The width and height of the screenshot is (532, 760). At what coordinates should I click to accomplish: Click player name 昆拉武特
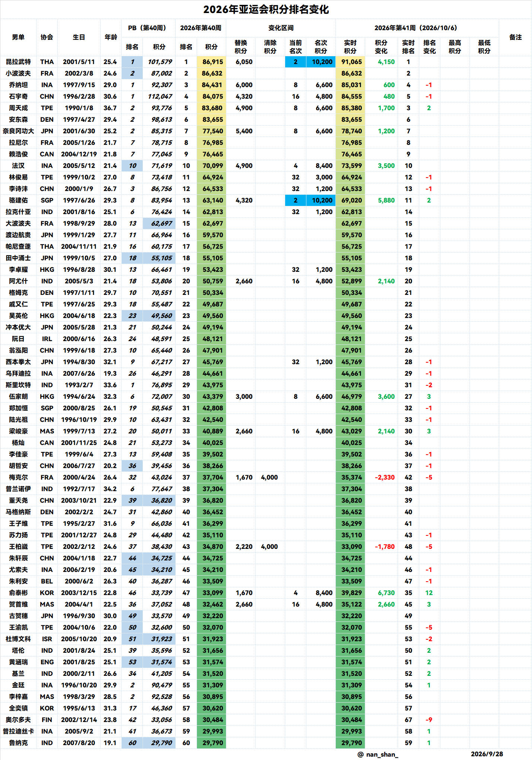tap(18, 62)
